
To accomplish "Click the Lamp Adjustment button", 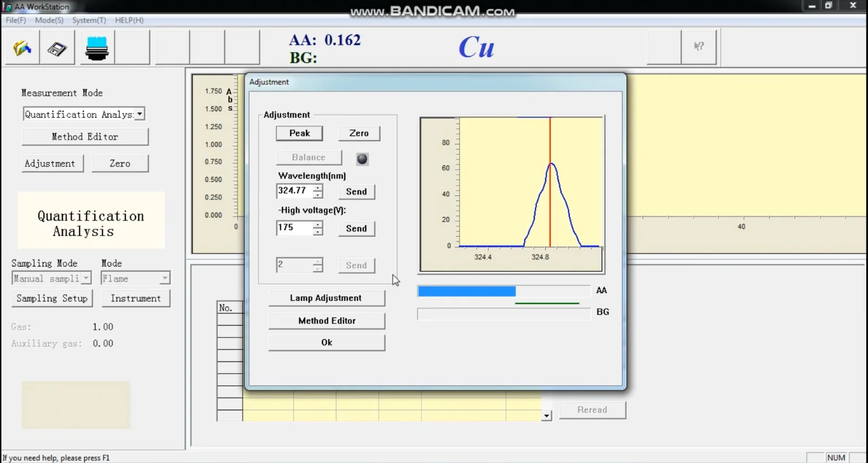I will coord(326,298).
